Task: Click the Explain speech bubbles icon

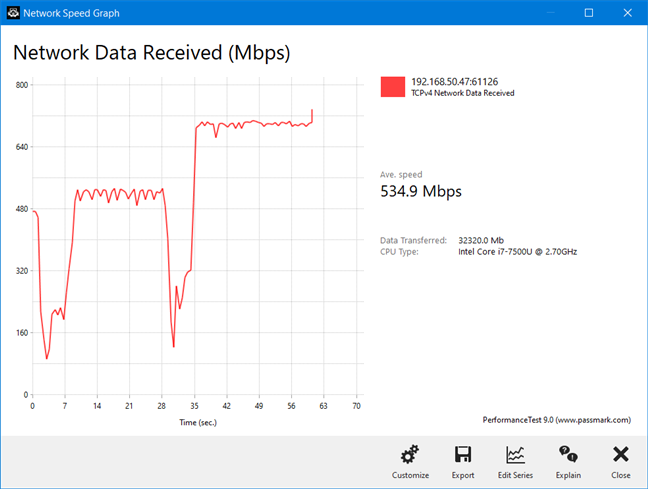Action: [x=568, y=455]
